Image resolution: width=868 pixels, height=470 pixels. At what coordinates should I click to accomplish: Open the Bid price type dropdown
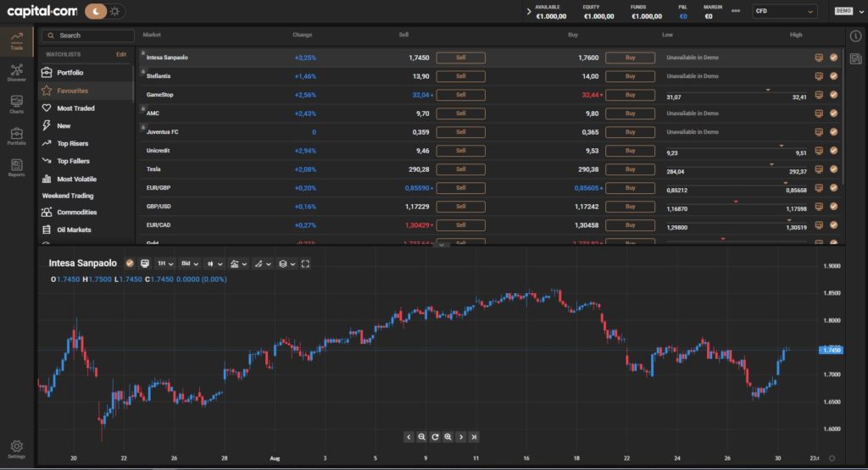[x=189, y=263]
